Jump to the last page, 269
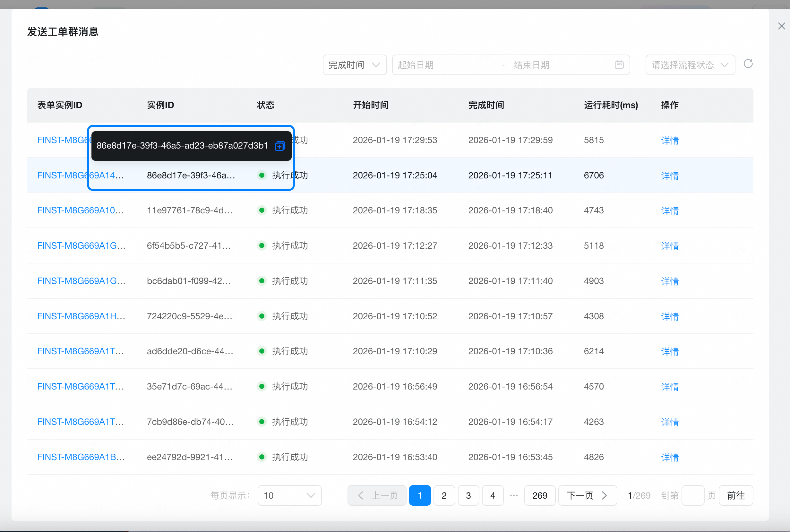Screen dimensions: 790x532 pyautogui.click(x=540, y=495)
